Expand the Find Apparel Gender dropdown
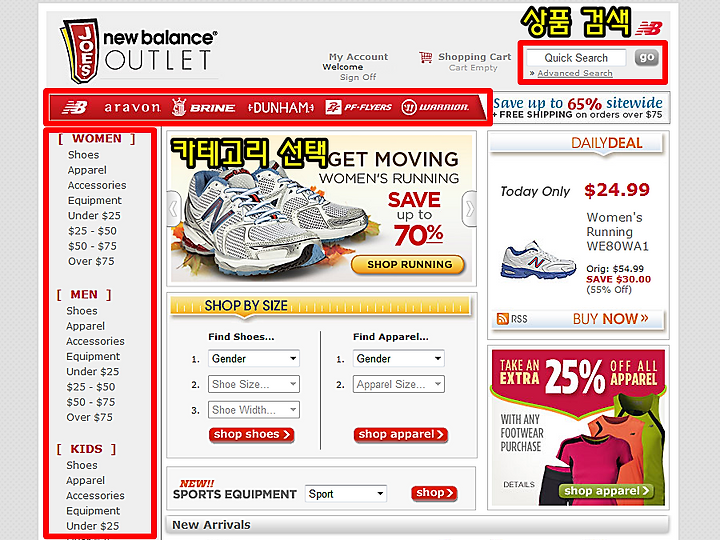720x540 pixels. (x=399, y=359)
